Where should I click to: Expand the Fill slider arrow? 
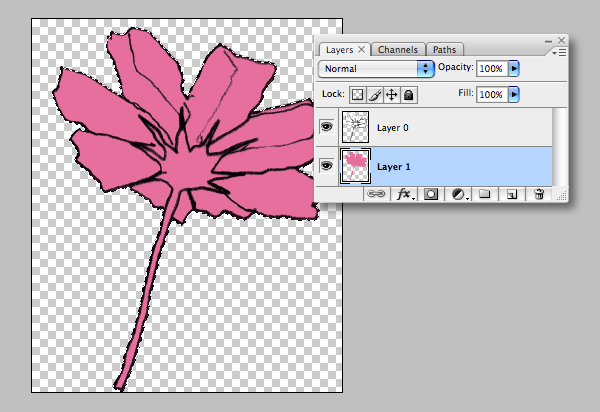click(514, 95)
